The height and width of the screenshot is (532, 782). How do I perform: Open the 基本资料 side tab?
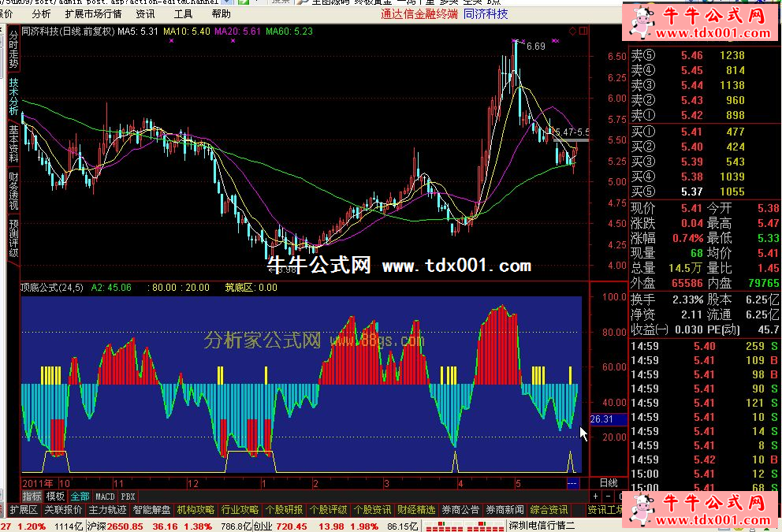pos(13,144)
